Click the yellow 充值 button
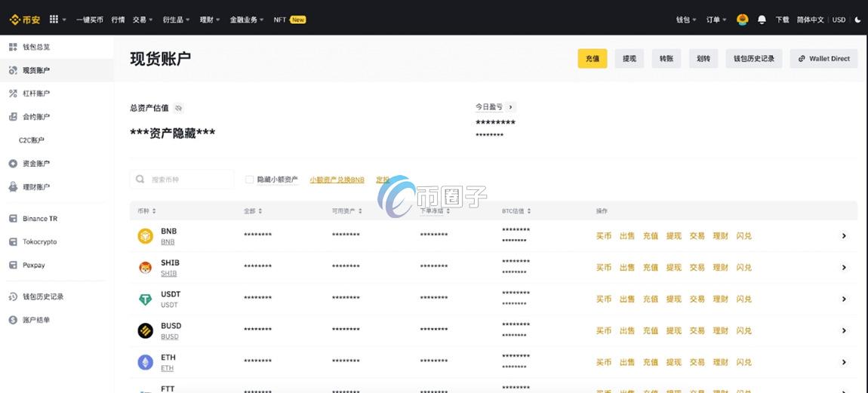Screen dimensions: 868x393 pos(593,59)
